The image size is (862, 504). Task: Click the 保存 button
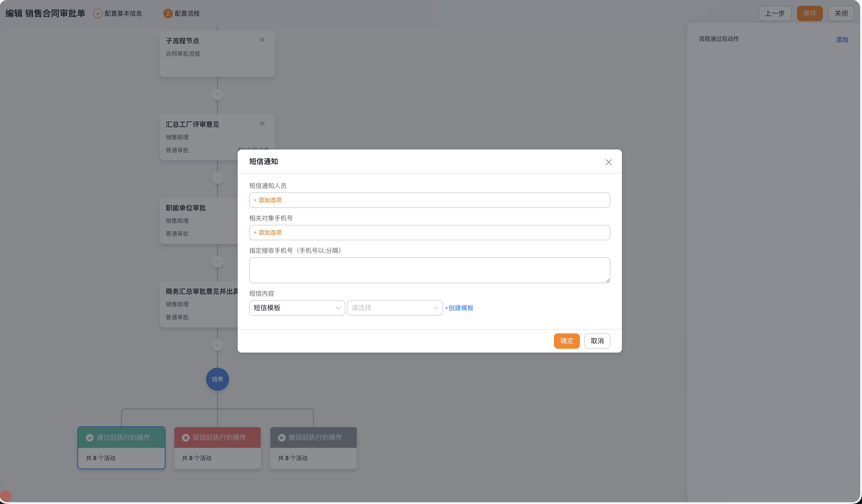[810, 13]
